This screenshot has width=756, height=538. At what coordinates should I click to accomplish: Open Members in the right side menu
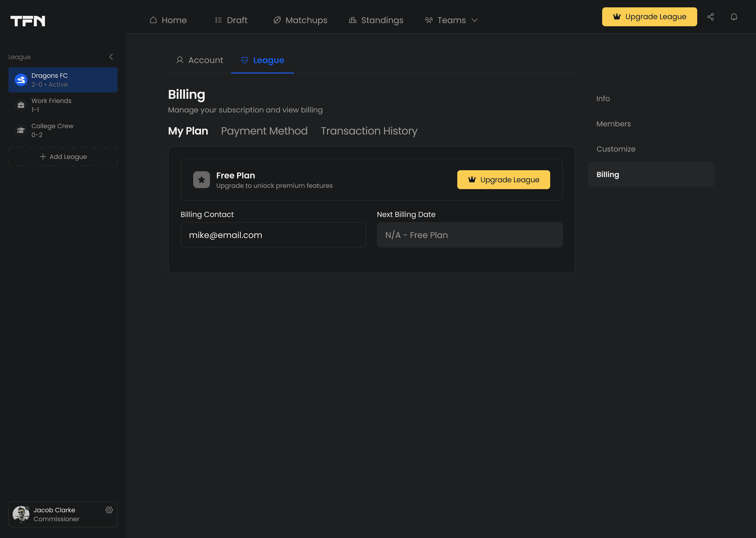(613, 124)
